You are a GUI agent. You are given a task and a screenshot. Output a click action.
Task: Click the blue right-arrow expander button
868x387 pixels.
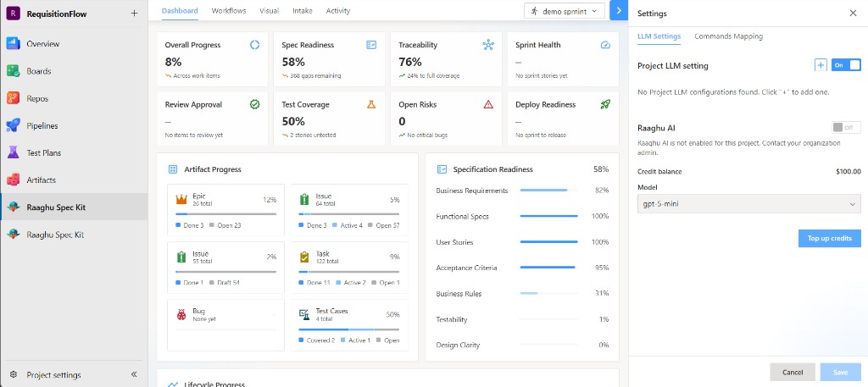pos(618,10)
